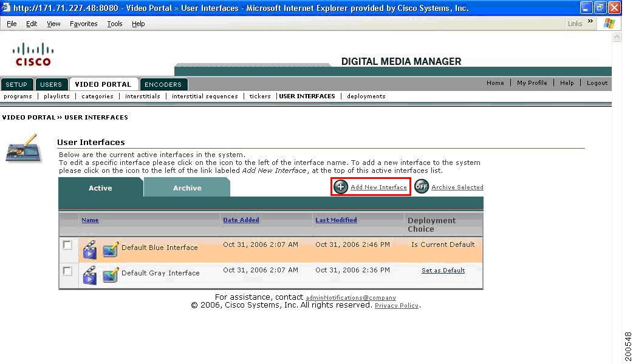
Task: Click the Archive Selected link
Action: click(x=457, y=187)
